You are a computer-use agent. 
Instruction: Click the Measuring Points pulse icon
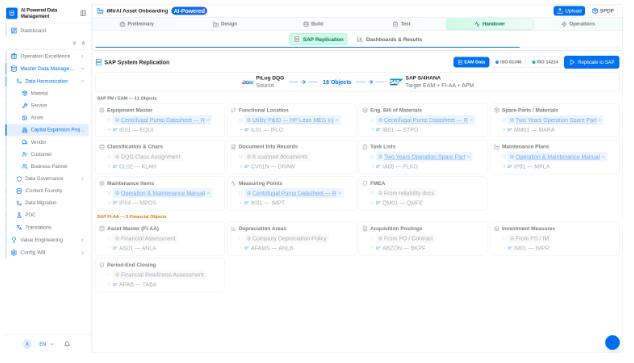[x=233, y=183]
